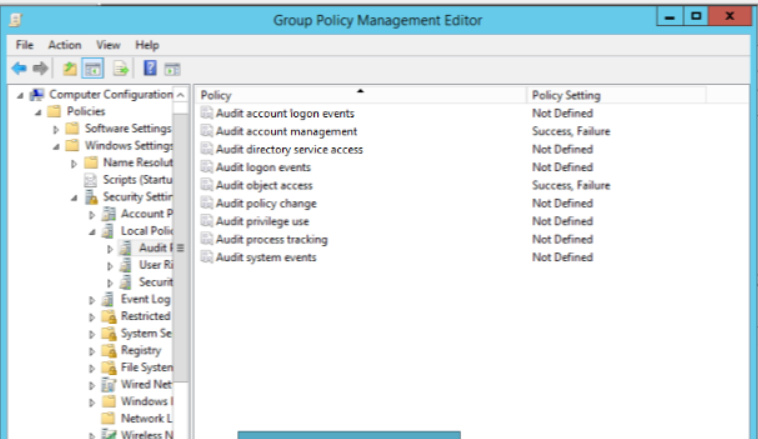
Task: Select Audit logon events policy
Action: click(x=263, y=167)
